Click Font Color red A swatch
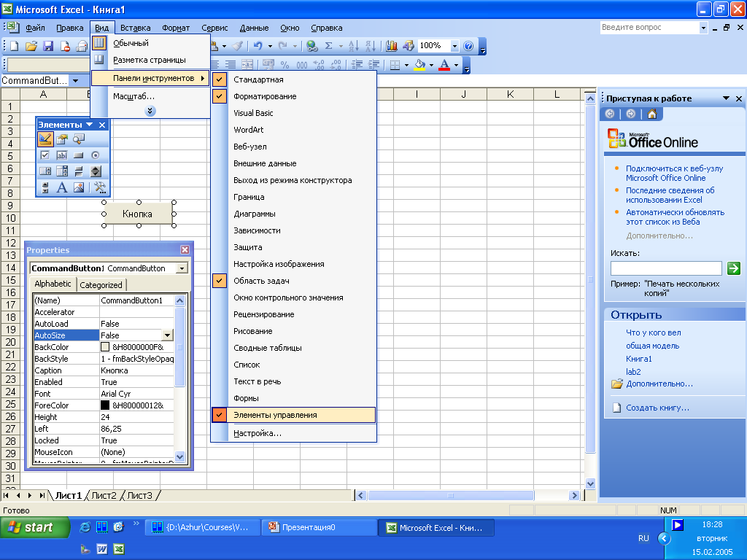 click(444, 65)
